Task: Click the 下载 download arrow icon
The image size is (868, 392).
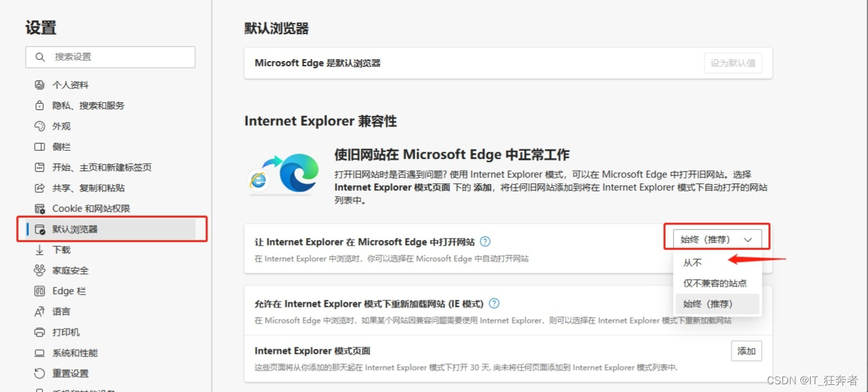Action: tap(40, 250)
